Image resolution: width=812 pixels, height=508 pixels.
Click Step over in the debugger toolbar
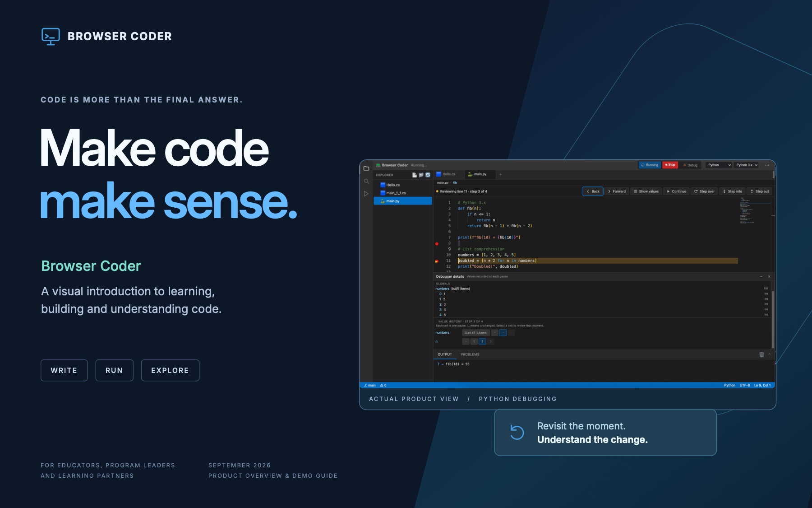coord(704,191)
